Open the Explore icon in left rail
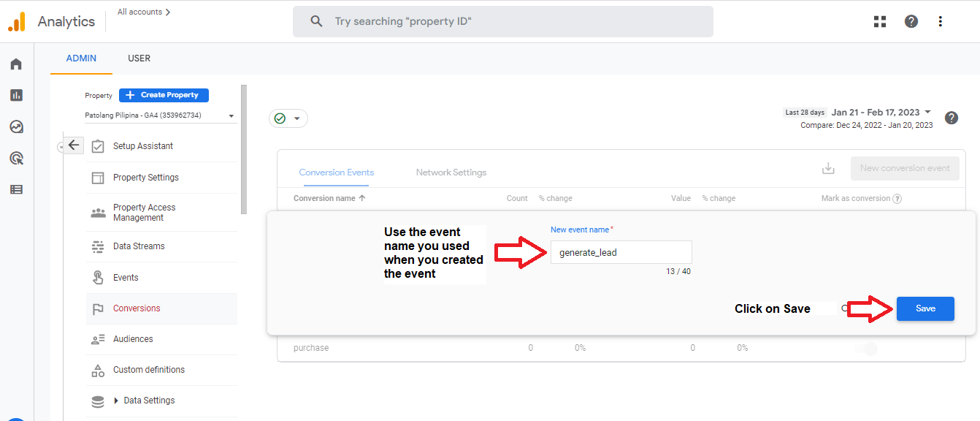 [16, 126]
